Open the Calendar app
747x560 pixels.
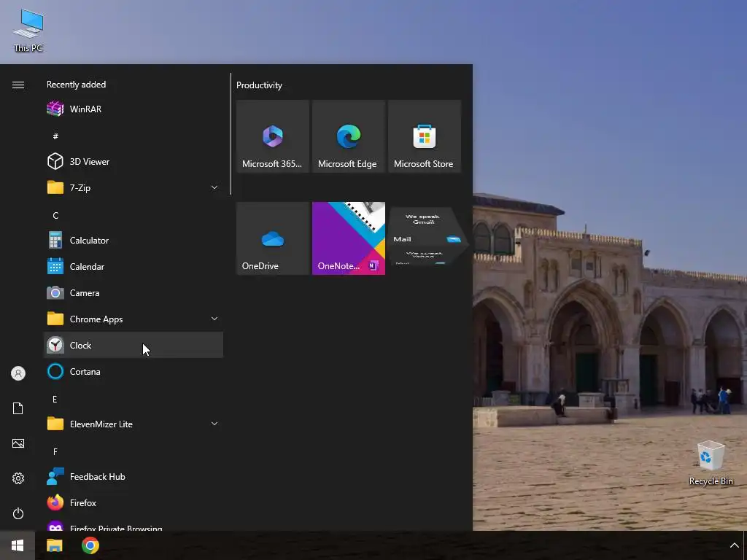click(133, 267)
